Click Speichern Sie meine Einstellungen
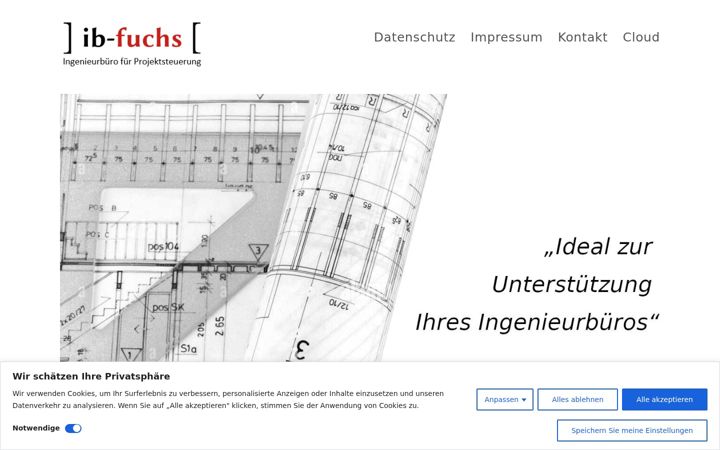 632,430
